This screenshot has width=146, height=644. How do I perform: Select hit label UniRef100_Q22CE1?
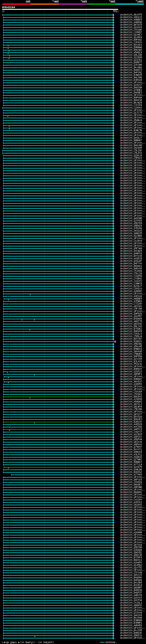[131, 60]
